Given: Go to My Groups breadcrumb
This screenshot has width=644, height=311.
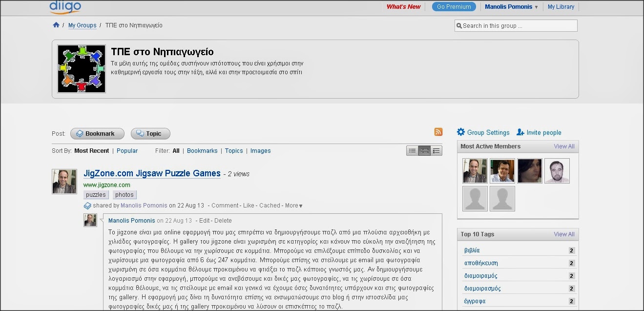Looking at the screenshot, I should click(x=82, y=25).
